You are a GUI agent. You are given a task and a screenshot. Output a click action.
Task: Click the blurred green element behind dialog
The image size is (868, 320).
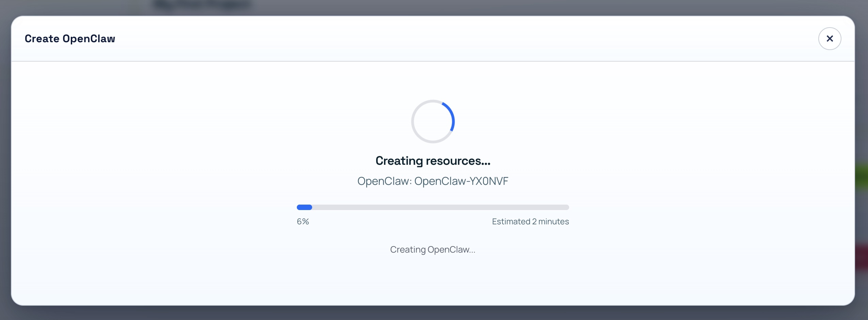pyautogui.click(x=861, y=175)
